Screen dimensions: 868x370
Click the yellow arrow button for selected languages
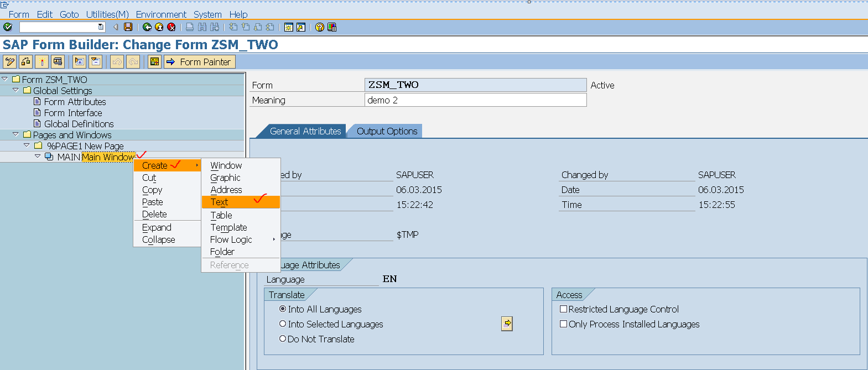click(x=507, y=324)
